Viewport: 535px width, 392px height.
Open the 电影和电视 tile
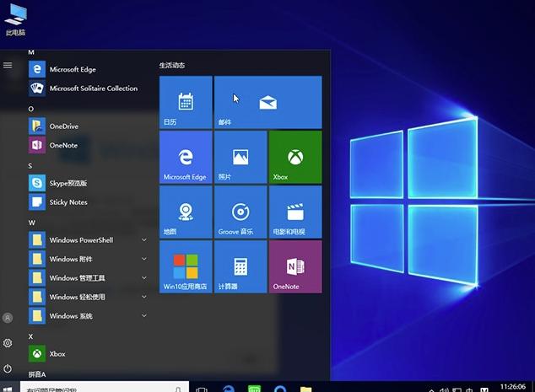(x=295, y=212)
